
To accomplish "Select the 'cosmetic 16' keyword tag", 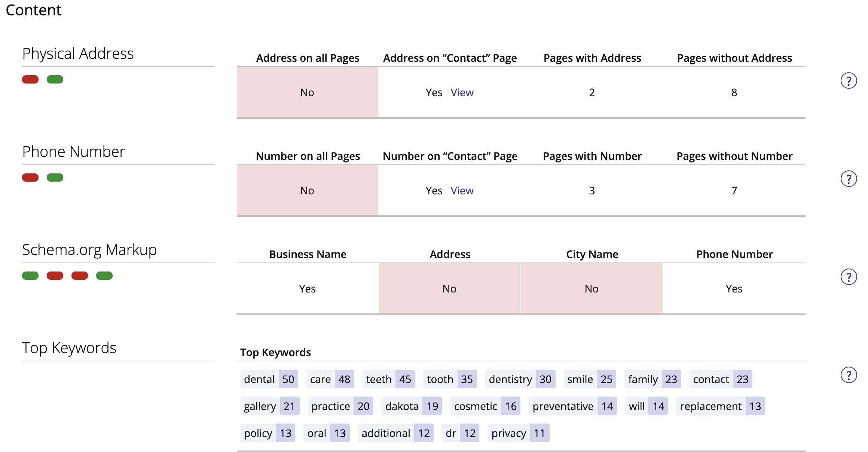I will (x=485, y=406).
